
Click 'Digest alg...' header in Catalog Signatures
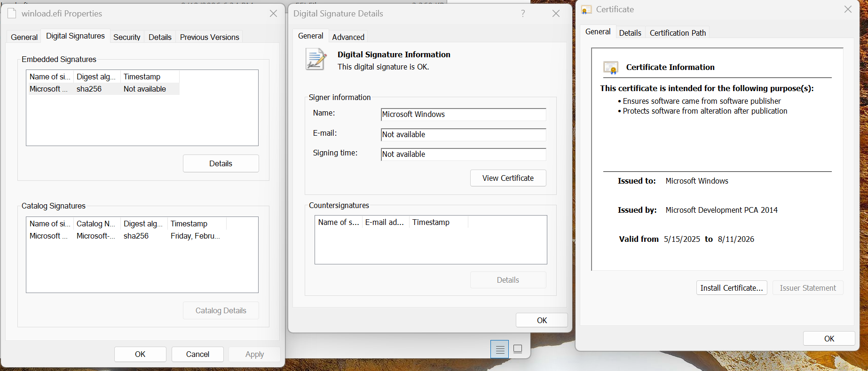144,224
